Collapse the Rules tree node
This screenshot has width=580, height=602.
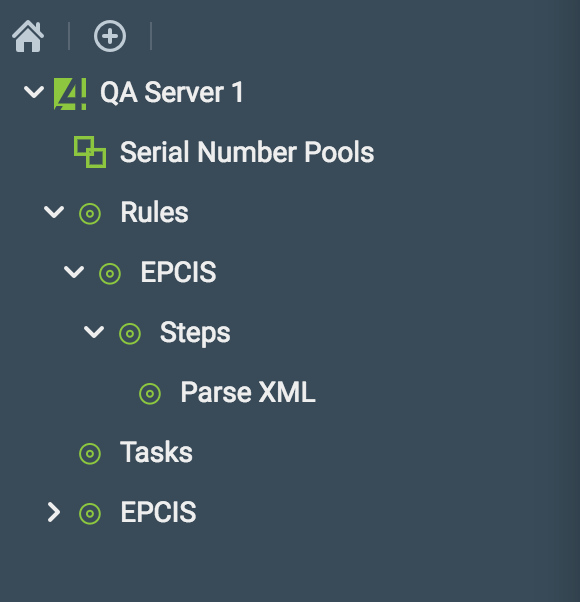[54, 212]
